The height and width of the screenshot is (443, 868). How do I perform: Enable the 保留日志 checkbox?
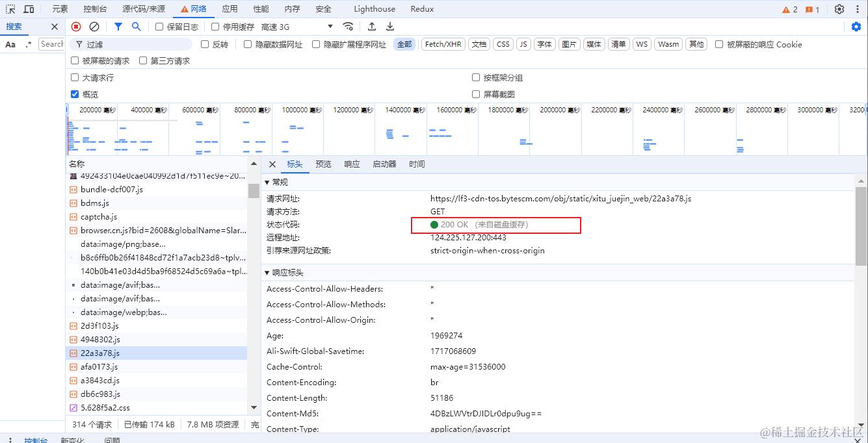coord(159,27)
